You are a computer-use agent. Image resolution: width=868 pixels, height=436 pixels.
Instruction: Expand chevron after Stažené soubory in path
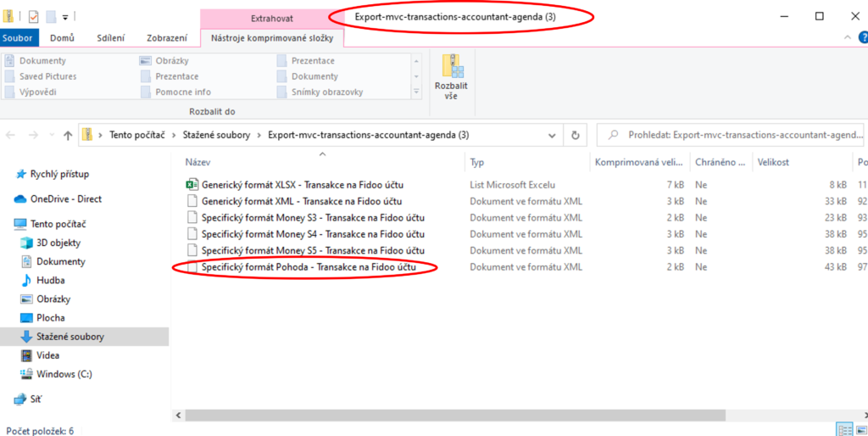[259, 135]
